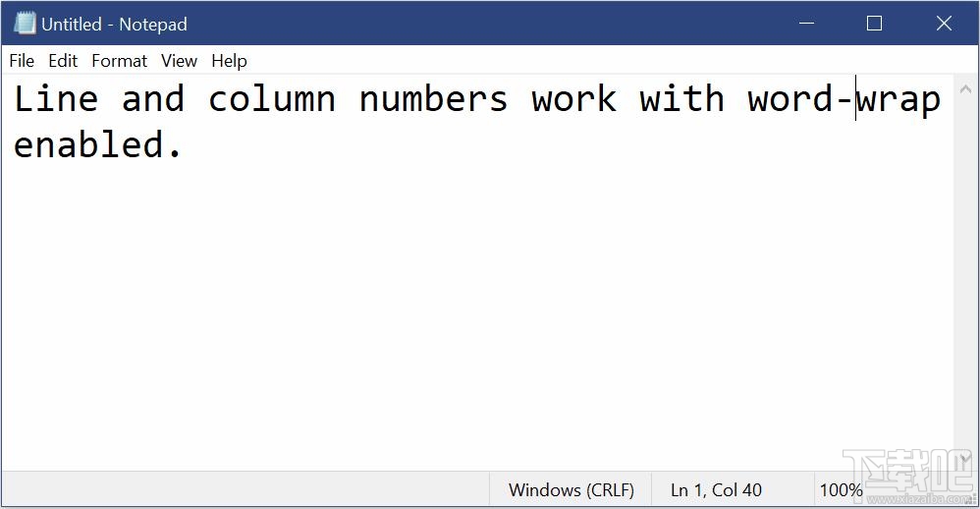The image size is (980, 509).
Task: Maximize the Notepad window
Action: click(x=874, y=24)
